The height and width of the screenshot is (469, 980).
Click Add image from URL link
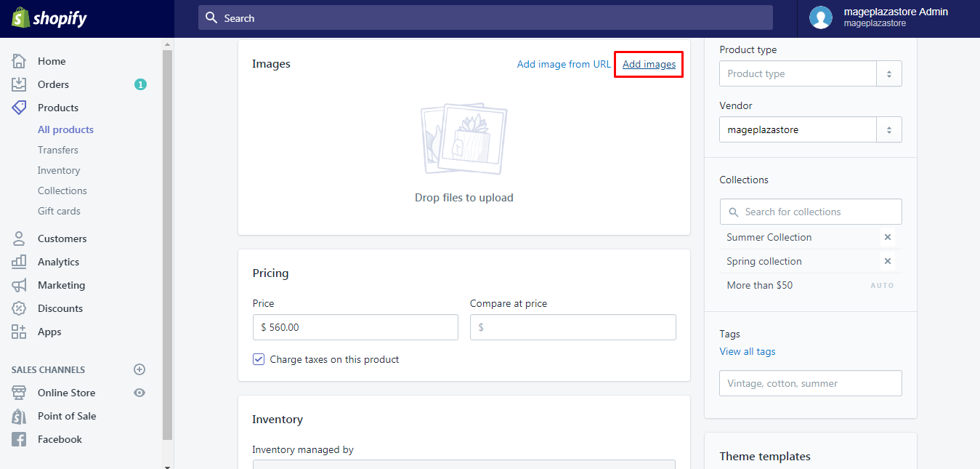pos(564,64)
